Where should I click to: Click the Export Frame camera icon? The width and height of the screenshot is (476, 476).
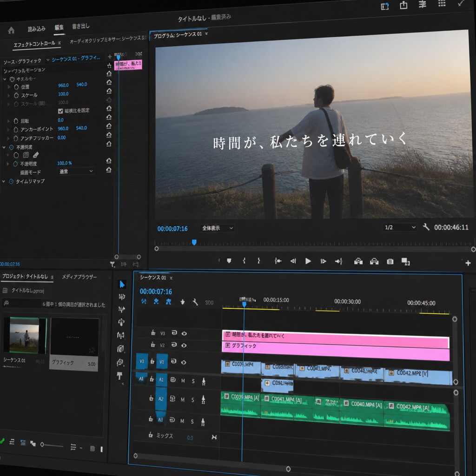(390, 261)
